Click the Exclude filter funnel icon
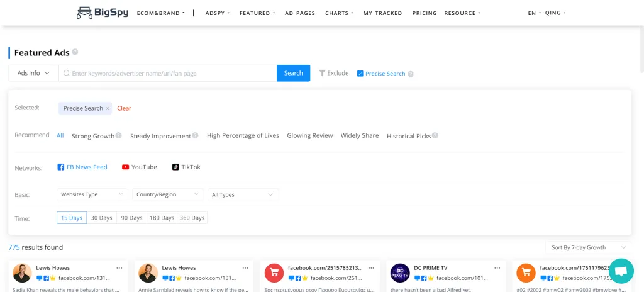 322,73
